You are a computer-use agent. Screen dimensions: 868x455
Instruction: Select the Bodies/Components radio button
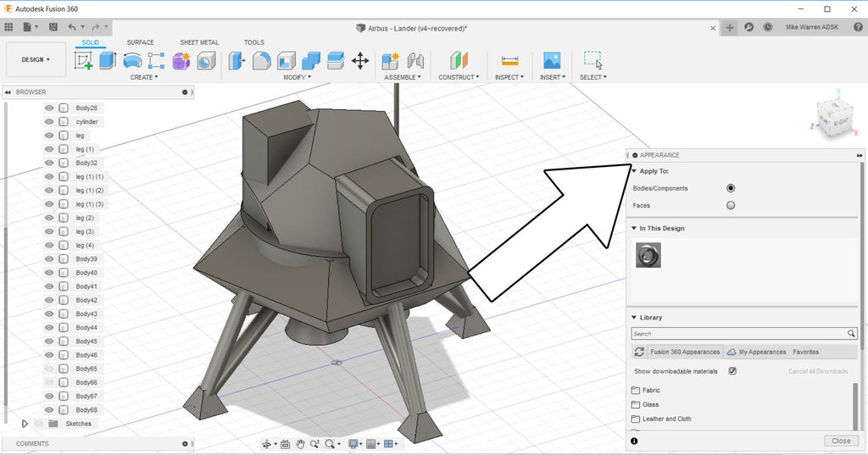731,188
